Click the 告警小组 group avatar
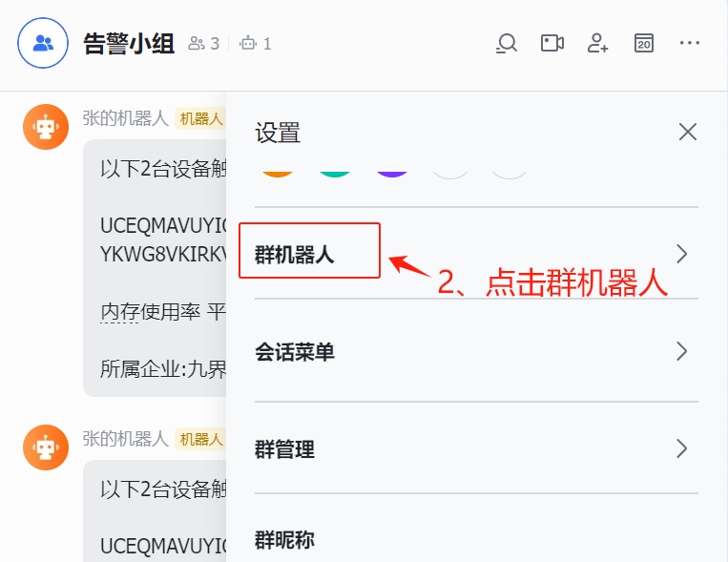Viewport: 728px width, 562px height. pos(43,43)
